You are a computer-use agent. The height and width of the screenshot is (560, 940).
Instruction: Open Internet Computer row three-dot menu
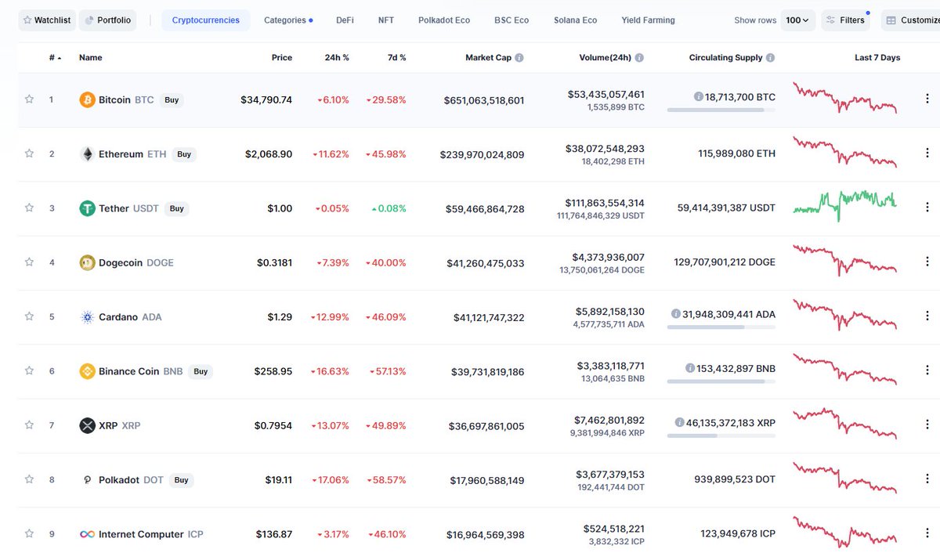point(927,534)
